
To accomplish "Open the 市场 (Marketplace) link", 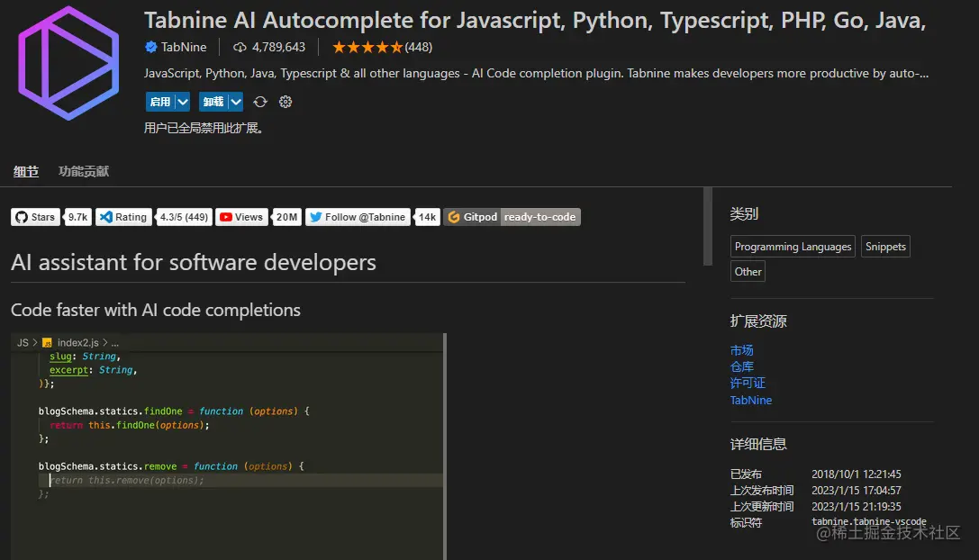I will [x=742, y=350].
